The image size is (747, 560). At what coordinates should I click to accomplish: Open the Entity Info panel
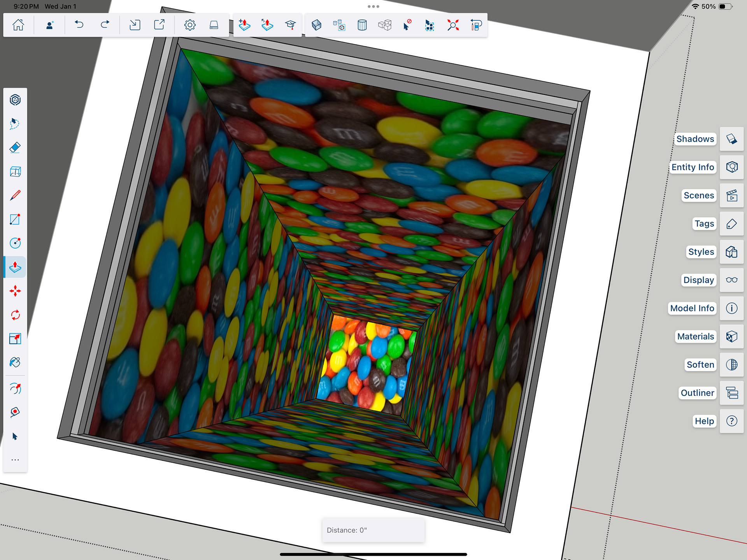(731, 167)
